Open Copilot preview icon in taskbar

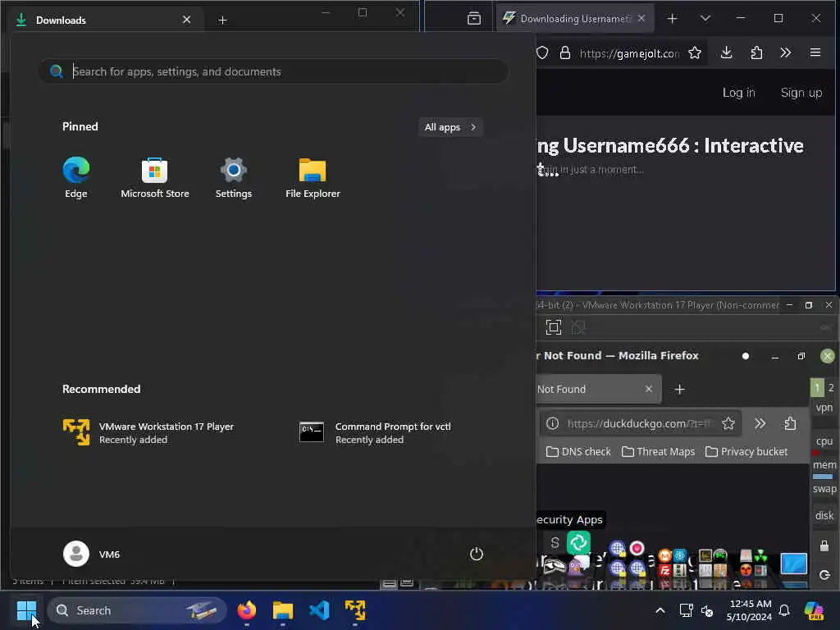(x=814, y=610)
